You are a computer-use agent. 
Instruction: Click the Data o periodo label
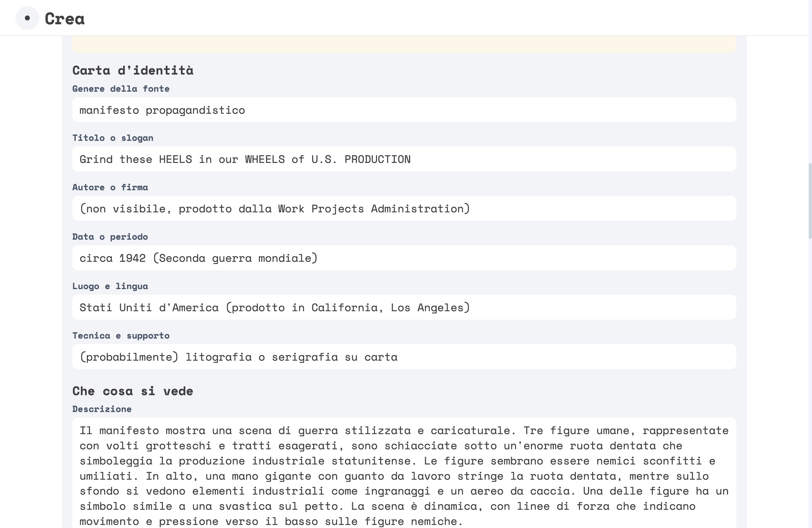[x=110, y=237]
